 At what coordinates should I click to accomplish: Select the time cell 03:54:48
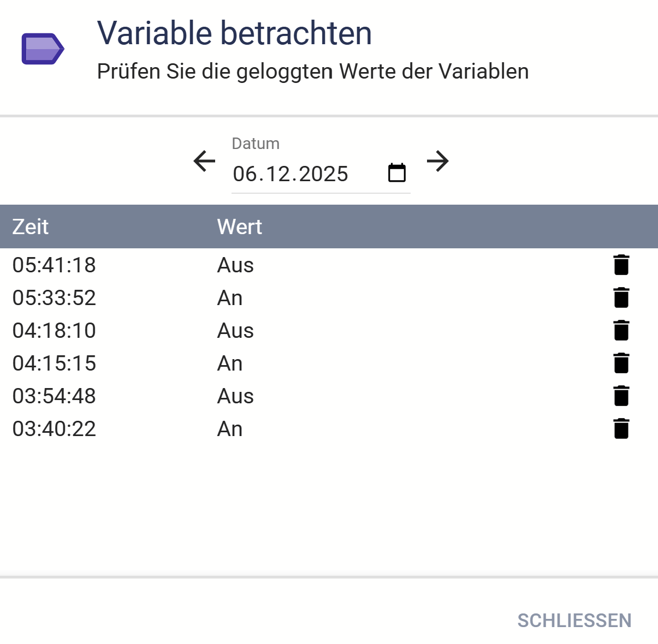54,396
